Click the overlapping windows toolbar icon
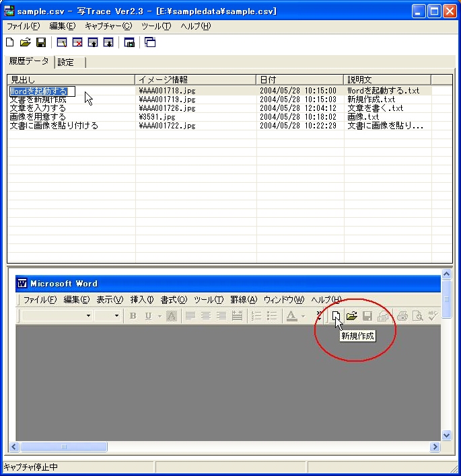The image size is (461, 476). click(150, 42)
